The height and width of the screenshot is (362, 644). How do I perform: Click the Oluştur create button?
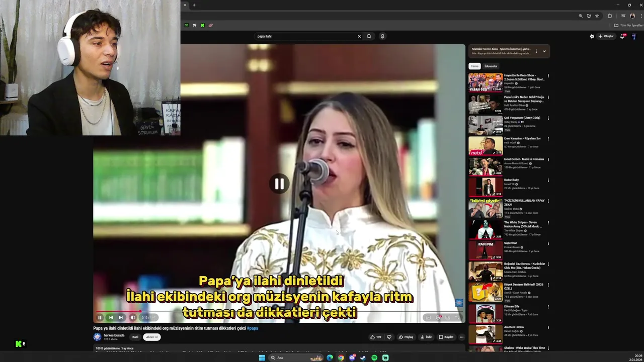tap(606, 36)
